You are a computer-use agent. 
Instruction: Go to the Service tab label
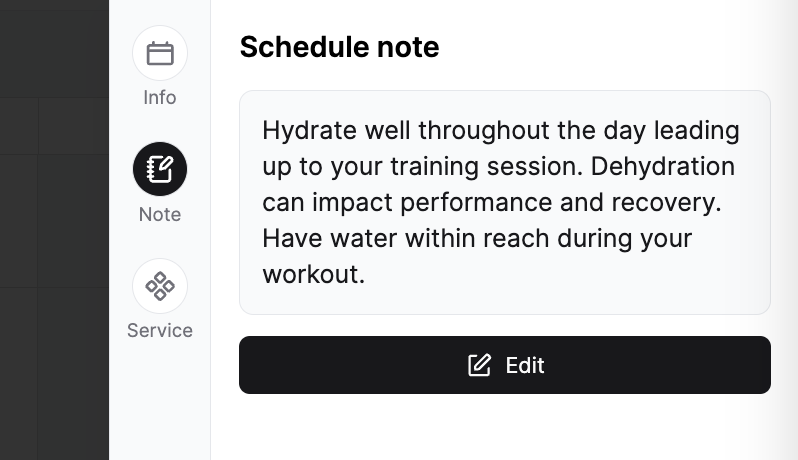point(160,330)
